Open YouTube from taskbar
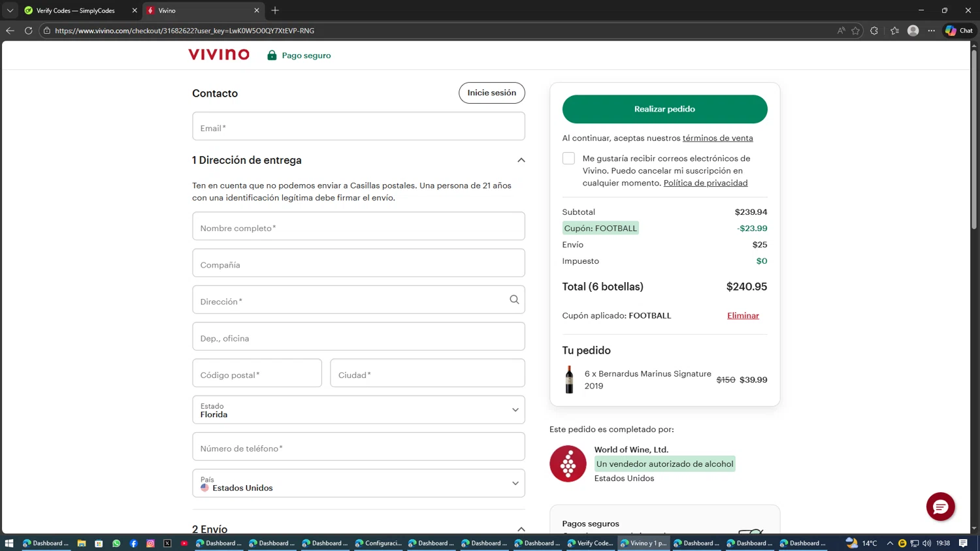Viewport: 980px width, 551px height. (x=184, y=543)
